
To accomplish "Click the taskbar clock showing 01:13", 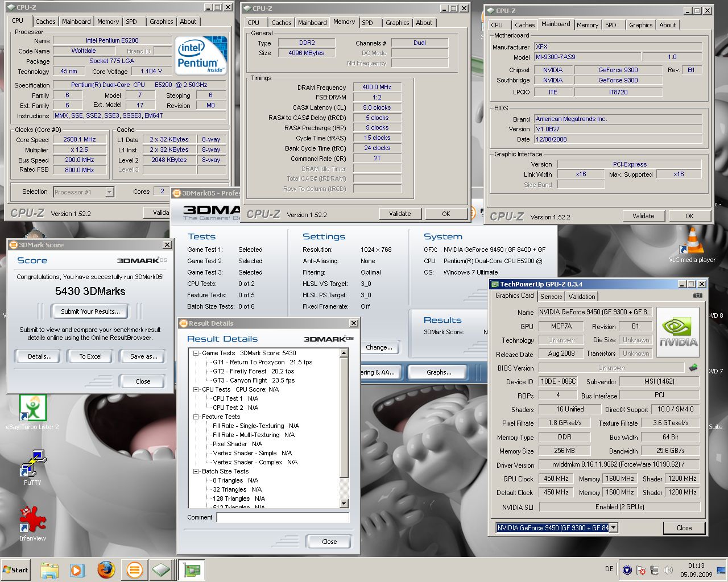I will tap(696, 566).
